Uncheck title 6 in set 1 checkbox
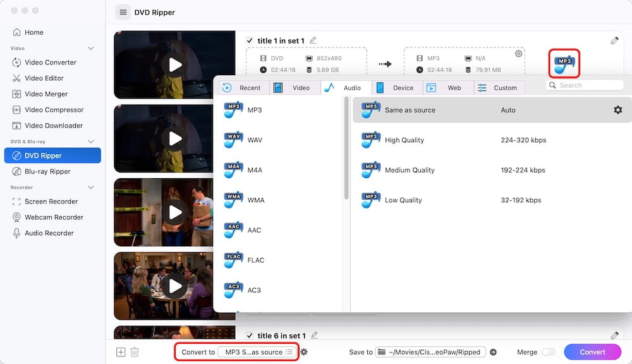This screenshot has height=364, width=632. 250,336
